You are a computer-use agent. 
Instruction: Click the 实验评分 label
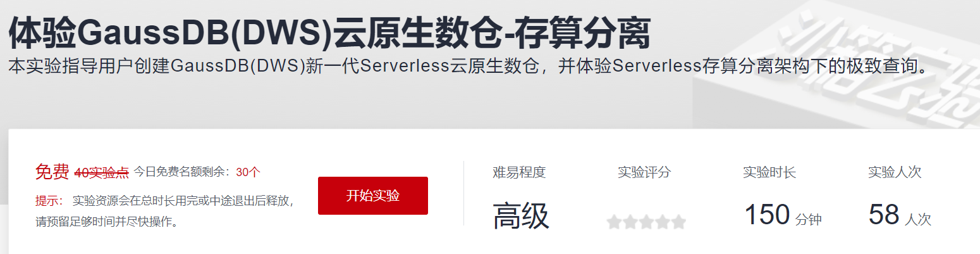point(644,172)
